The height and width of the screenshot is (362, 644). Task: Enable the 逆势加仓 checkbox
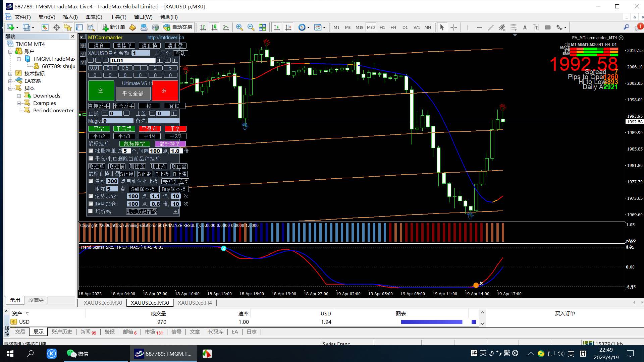91,196
